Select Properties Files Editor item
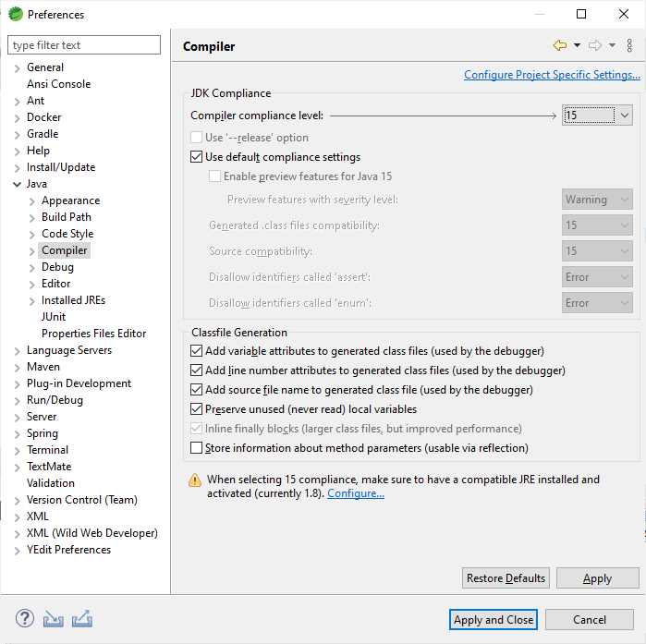Image resolution: width=646 pixels, height=644 pixels. click(x=94, y=334)
